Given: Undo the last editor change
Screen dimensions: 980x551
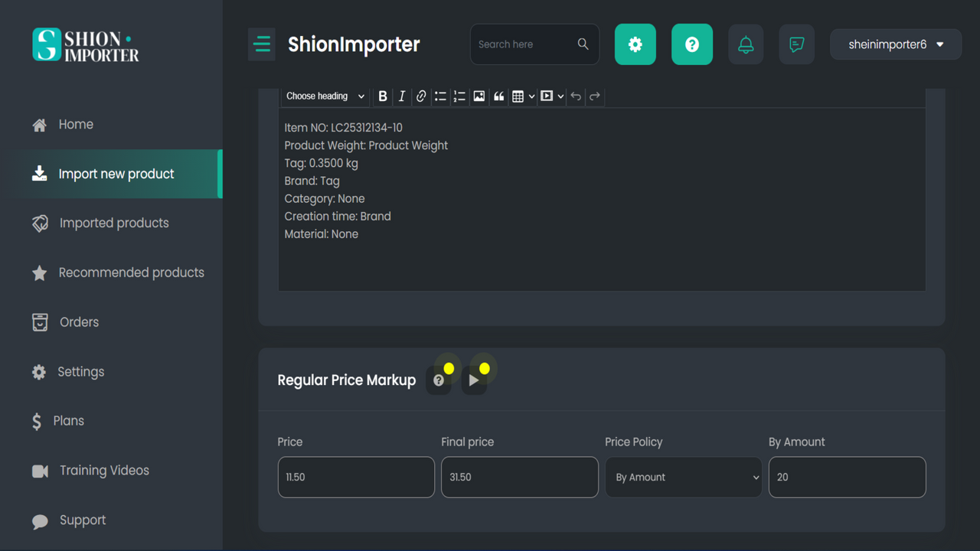Looking at the screenshot, I should tap(575, 96).
